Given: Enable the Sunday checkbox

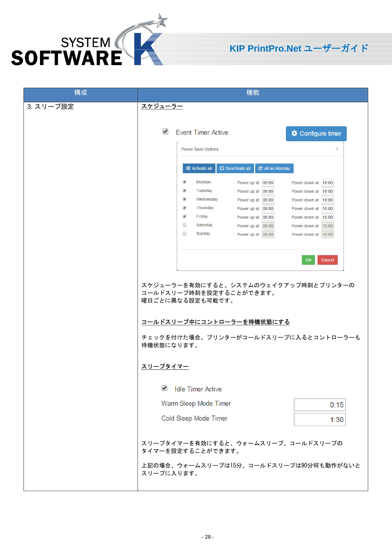Looking at the screenshot, I should [x=184, y=234].
